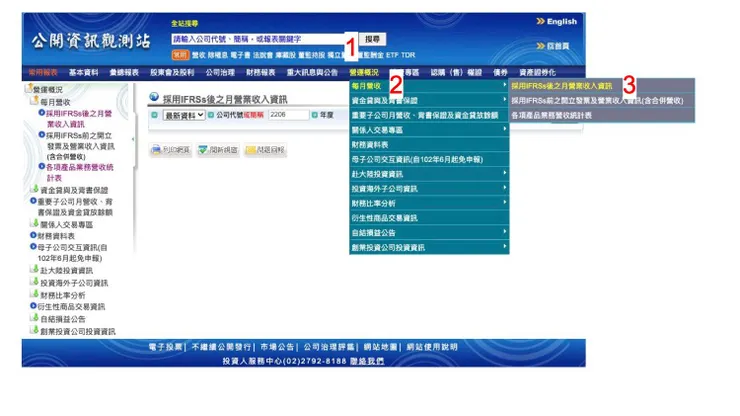This screenshot has height=416, width=740.
Task: Select 重要子公司月營收 entry in dropdown menu
Action: 429,115
